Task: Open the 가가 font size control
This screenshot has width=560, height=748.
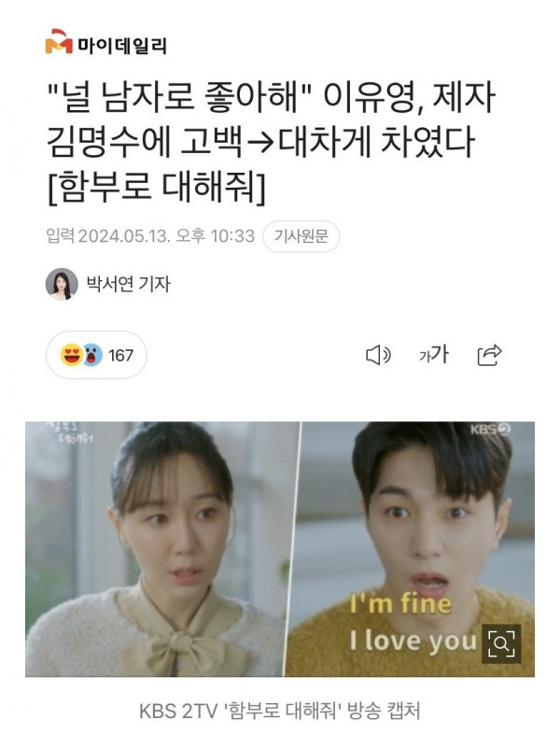Action: [434, 355]
